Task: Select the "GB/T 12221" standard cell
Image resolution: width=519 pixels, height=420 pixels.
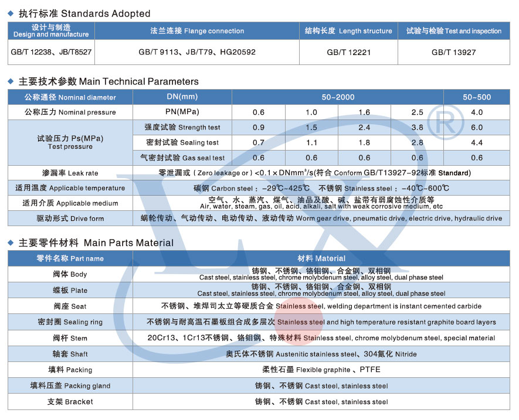Action: [x=348, y=52]
